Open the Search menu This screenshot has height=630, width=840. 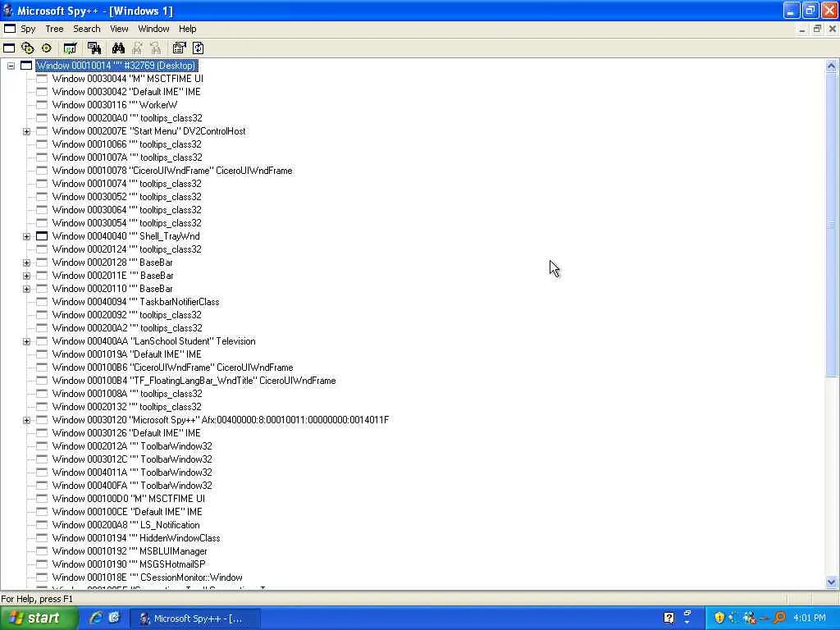pyautogui.click(x=87, y=29)
